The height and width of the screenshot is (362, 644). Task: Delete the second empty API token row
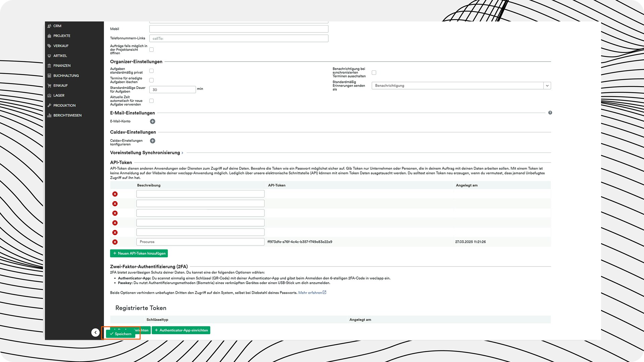coord(115,204)
